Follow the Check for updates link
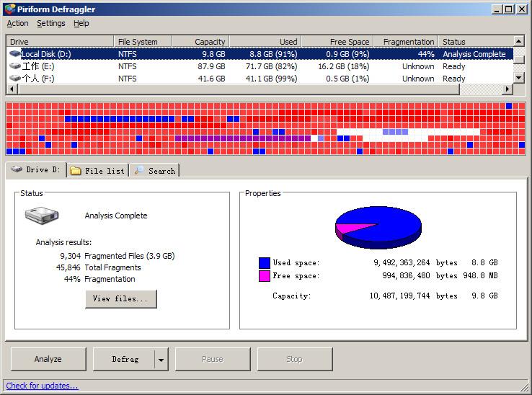This screenshot has height=395, width=532. pyautogui.click(x=43, y=386)
